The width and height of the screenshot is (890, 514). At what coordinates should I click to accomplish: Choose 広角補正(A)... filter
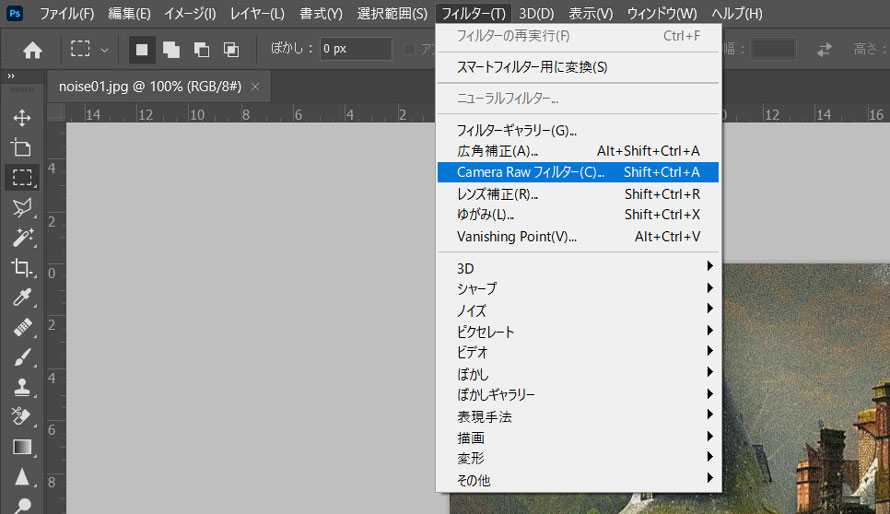(x=578, y=151)
